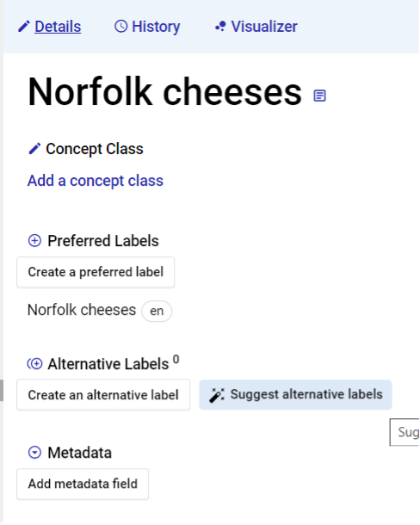This screenshot has height=525, width=420.
Task: Select the Norfolk cheeses preferred label text
Action: click(x=82, y=310)
